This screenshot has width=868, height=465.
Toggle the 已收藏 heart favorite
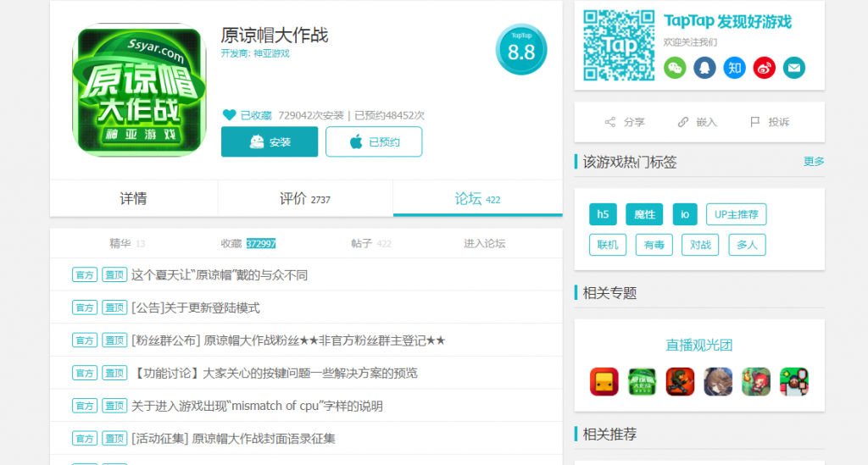(x=247, y=115)
